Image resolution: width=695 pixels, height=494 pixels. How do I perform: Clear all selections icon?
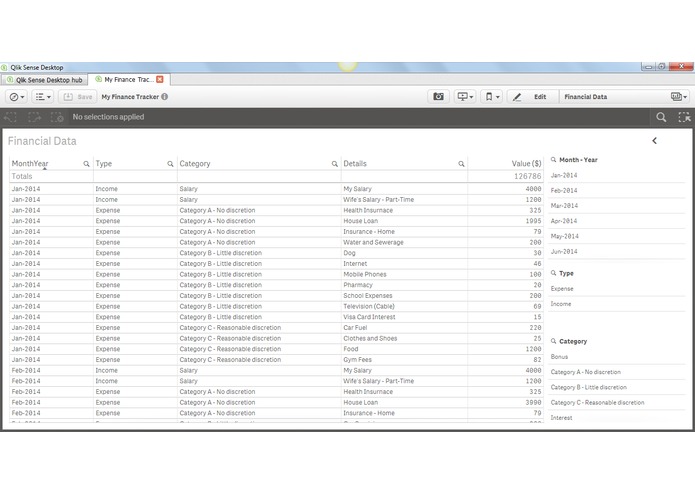57,117
